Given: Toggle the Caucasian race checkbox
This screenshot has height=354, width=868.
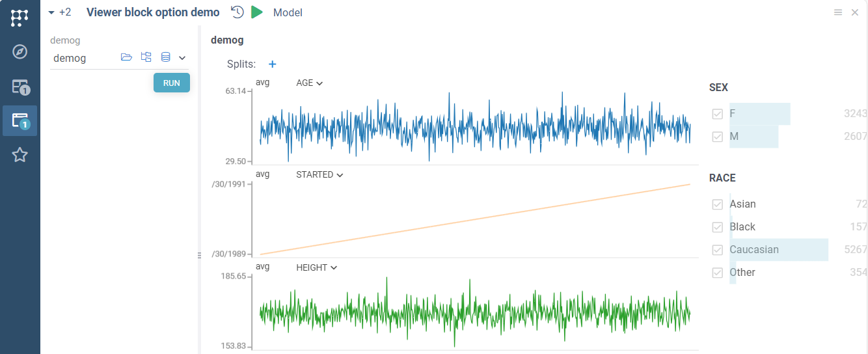Looking at the screenshot, I should [x=718, y=250].
